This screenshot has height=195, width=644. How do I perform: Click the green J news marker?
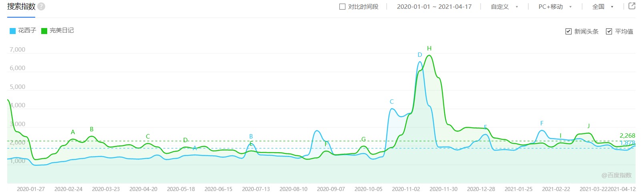click(588, 126)
